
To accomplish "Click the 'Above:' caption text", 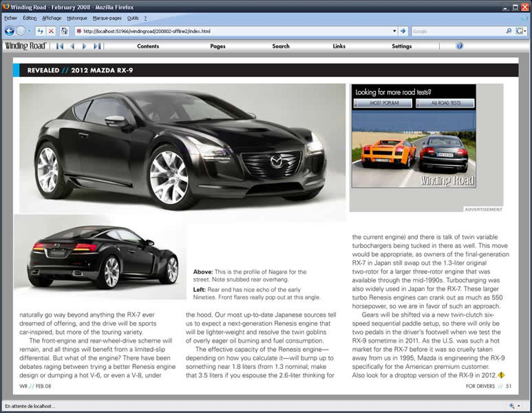I will [x=203, y=272].
